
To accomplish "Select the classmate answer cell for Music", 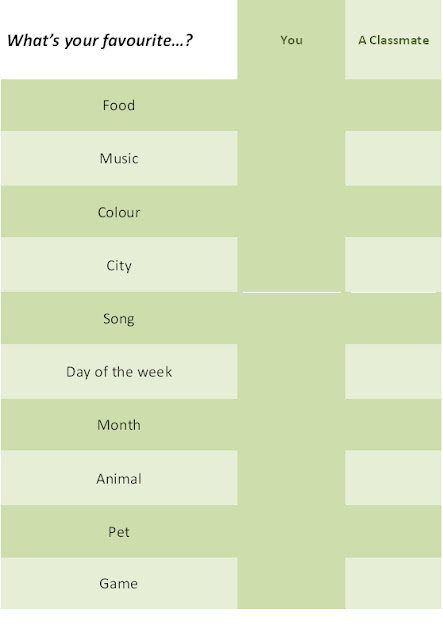I will coord(393,158).
